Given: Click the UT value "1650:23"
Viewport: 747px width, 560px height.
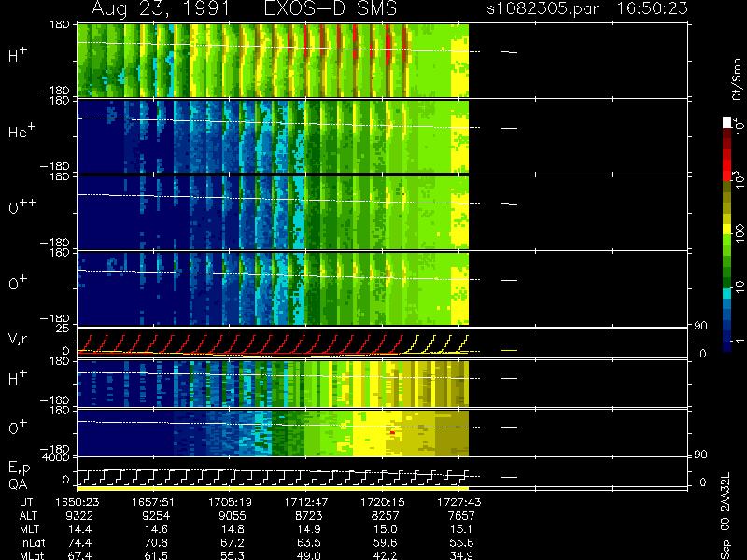Looking at the screenshot, I should click(77, 502).
